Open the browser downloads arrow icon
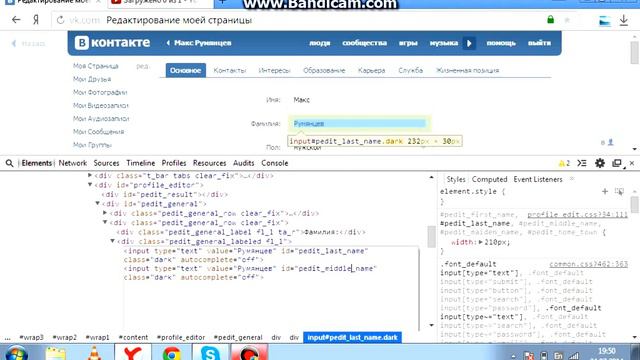The height and width of the screenshot is (360, 640). [624, 20]
